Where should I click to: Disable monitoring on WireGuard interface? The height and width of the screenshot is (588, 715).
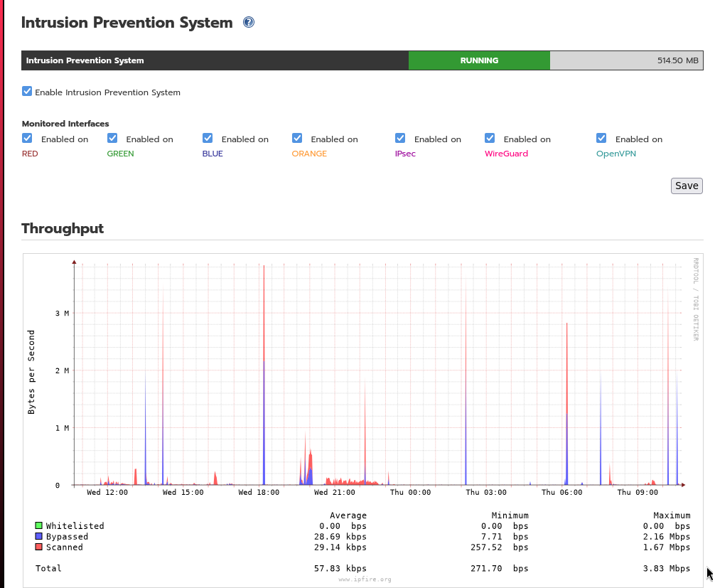point(489,138)
